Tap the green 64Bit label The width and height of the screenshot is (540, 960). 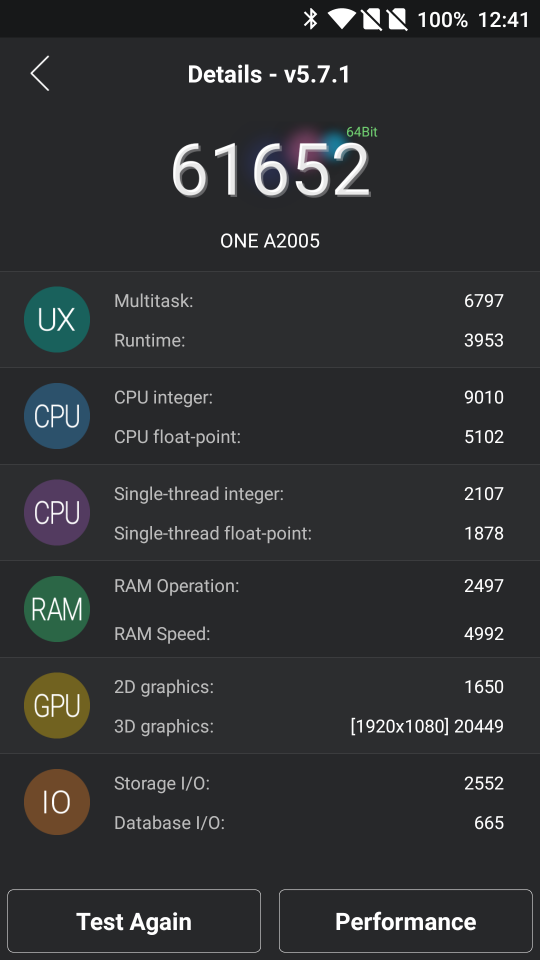[362, 132]
